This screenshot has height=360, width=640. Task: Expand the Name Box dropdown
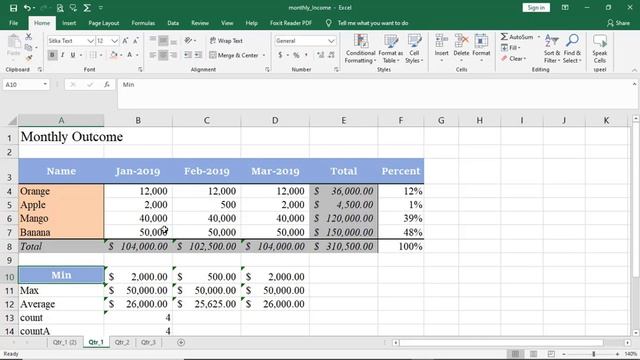(x=45, y=84)
